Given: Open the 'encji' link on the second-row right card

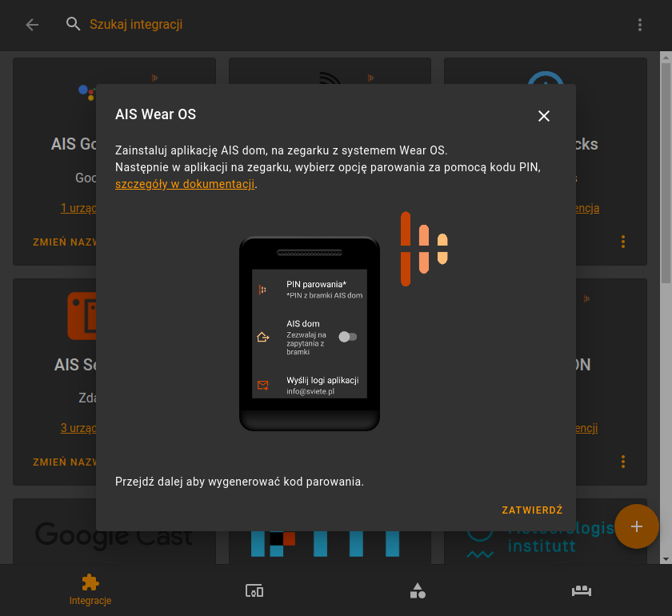Looking at the screenshot, I should 586,428.
